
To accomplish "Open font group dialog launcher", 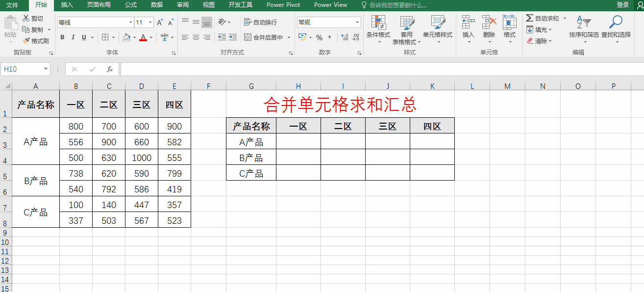I will 174,53.
